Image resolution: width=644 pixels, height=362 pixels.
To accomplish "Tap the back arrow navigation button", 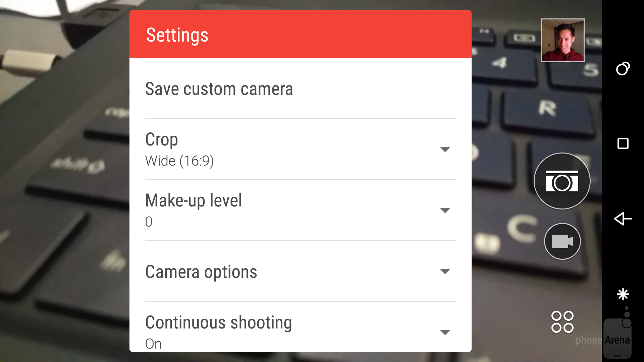I will pos(623,219).
